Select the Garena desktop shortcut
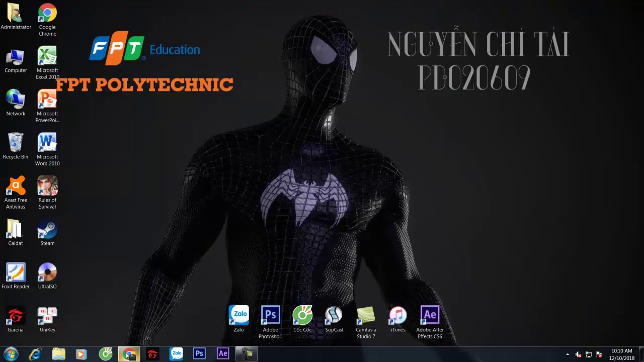Image resolution: width=644 pixels, height=362 pixels. click(x=16, y=319)
